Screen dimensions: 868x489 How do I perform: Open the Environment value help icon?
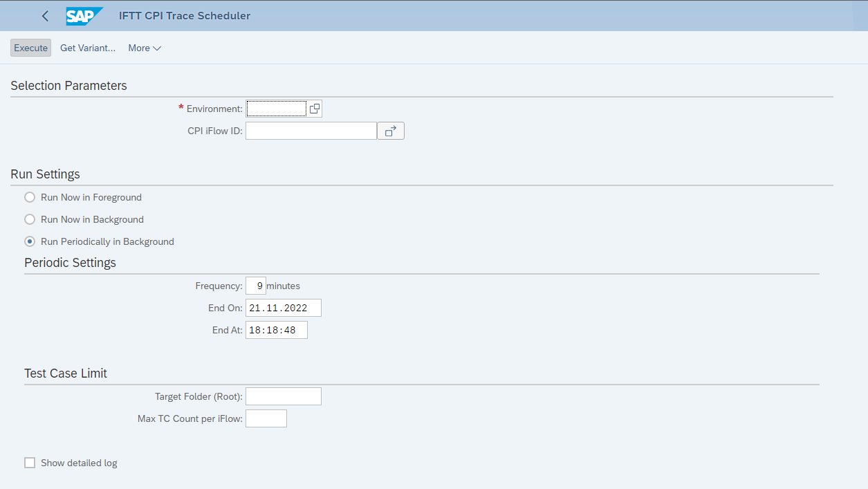point(315,108)
